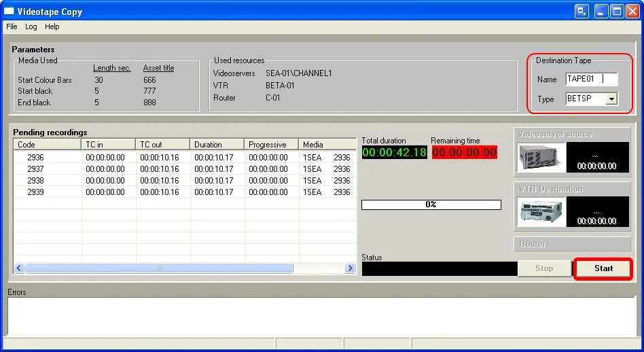Screen dimensions: 644x352
Task: Click the horizontal scrollbar thumb in recordings
Action: [x=159, y=268]
